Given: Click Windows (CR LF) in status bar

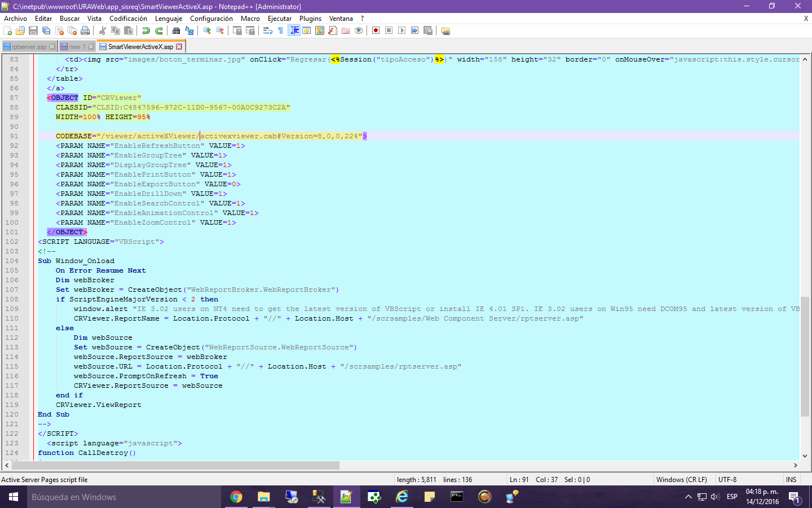Looking at the screenshot, I should [682, 480].
